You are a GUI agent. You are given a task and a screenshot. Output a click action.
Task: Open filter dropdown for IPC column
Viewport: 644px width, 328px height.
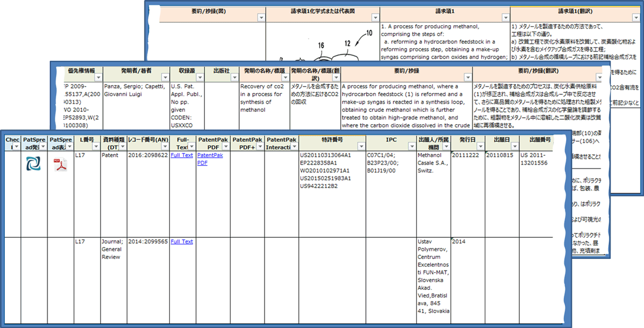(411, 147)
